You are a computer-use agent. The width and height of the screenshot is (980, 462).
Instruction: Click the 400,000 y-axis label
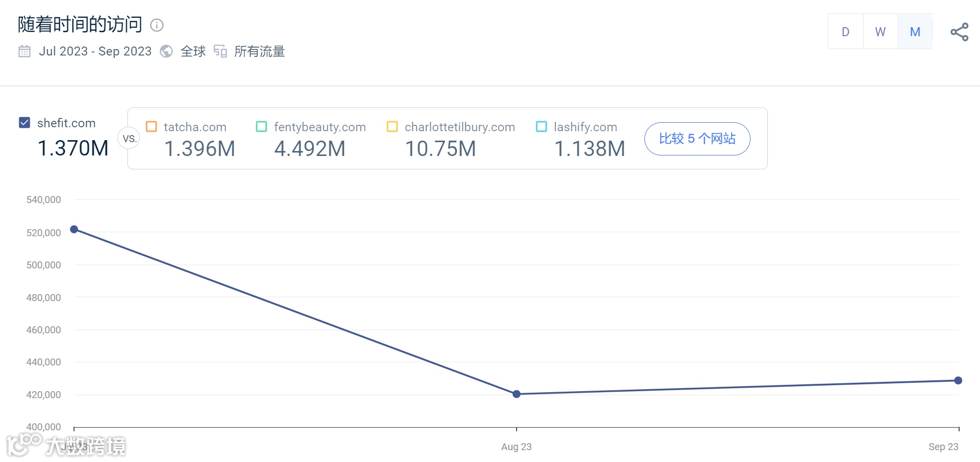44,427
